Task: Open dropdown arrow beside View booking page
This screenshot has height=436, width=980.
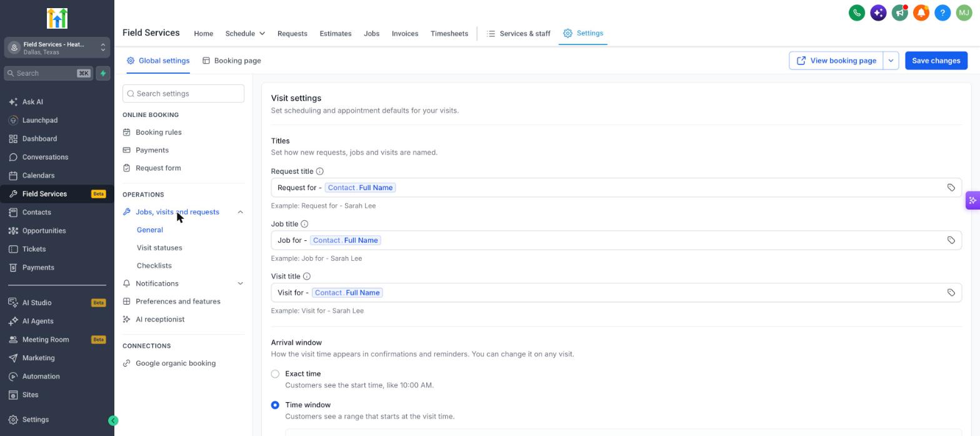Action: (x=891, y=61)
